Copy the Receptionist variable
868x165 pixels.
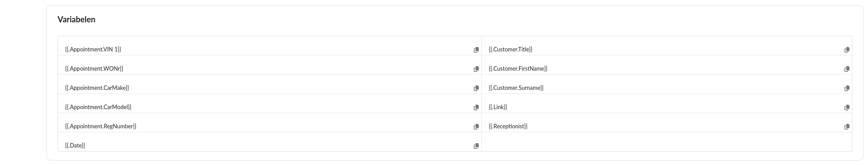(x=847, y=127)
